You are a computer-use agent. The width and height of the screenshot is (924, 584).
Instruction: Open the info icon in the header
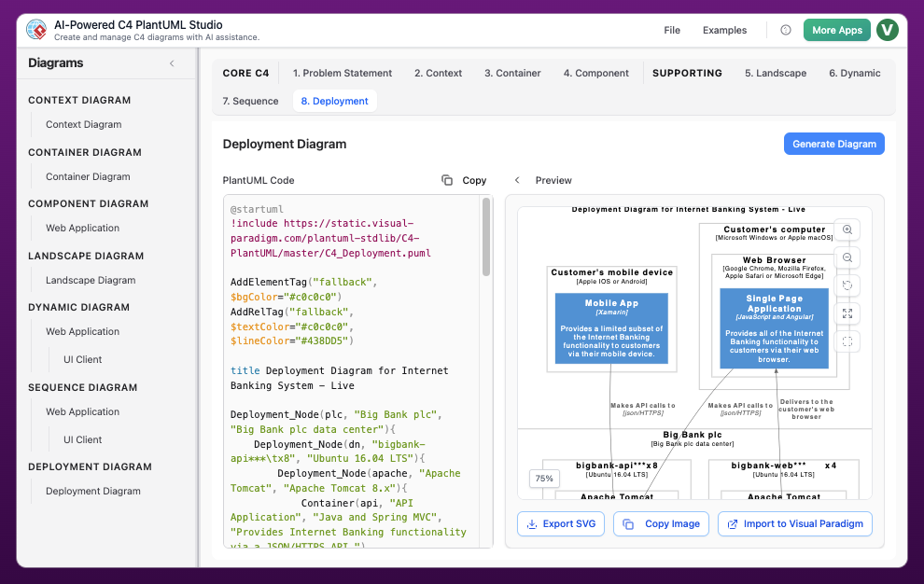pyautogui.click(x=785, y=30)
